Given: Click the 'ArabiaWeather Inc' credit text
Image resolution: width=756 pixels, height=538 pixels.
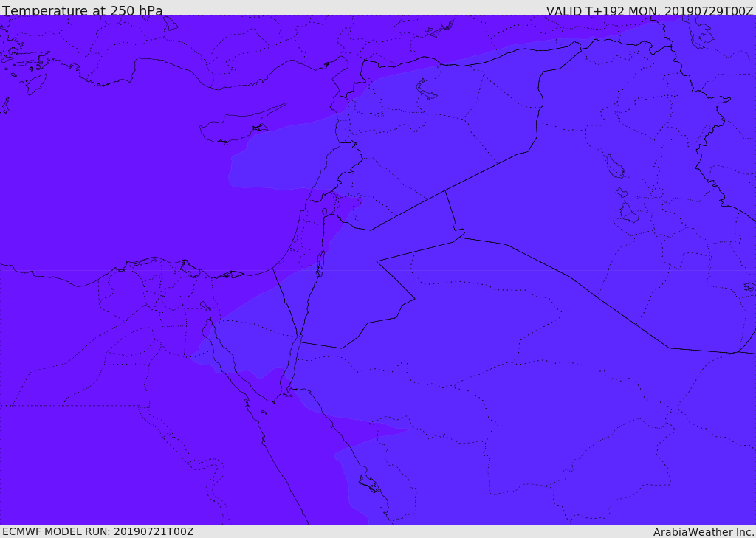Looking at the screenshot, I should tap(704, 532).
